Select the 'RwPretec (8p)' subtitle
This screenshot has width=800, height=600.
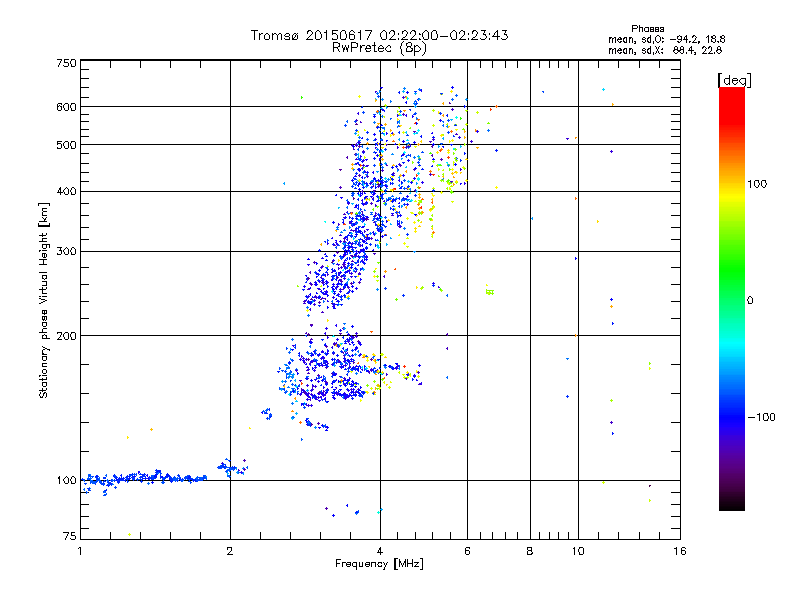point(379,48)
